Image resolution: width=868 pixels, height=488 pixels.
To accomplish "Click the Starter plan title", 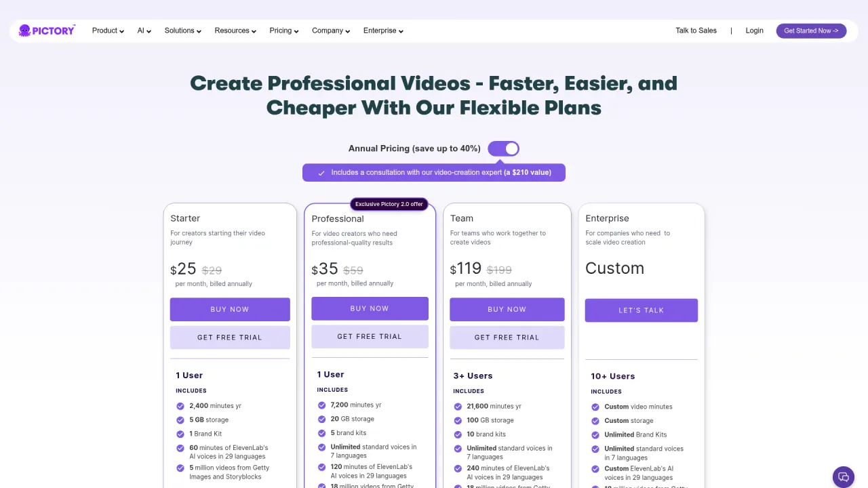I will coord(185,218).
